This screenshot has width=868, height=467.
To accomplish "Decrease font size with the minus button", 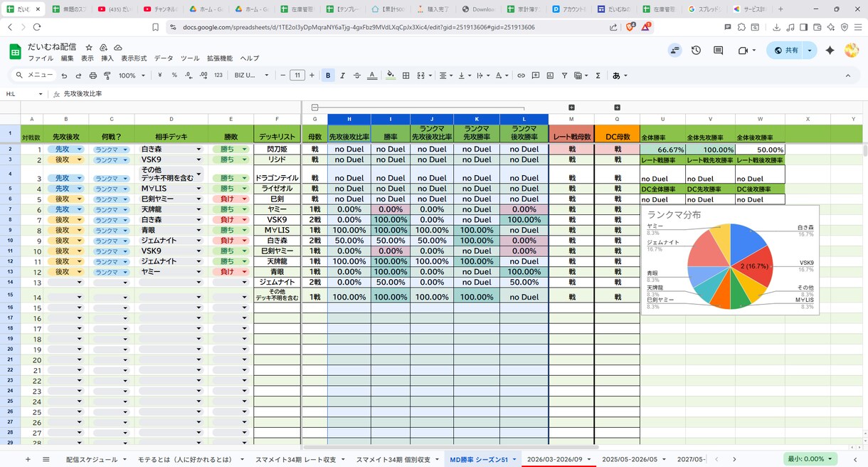I will (x=283, y=75).
